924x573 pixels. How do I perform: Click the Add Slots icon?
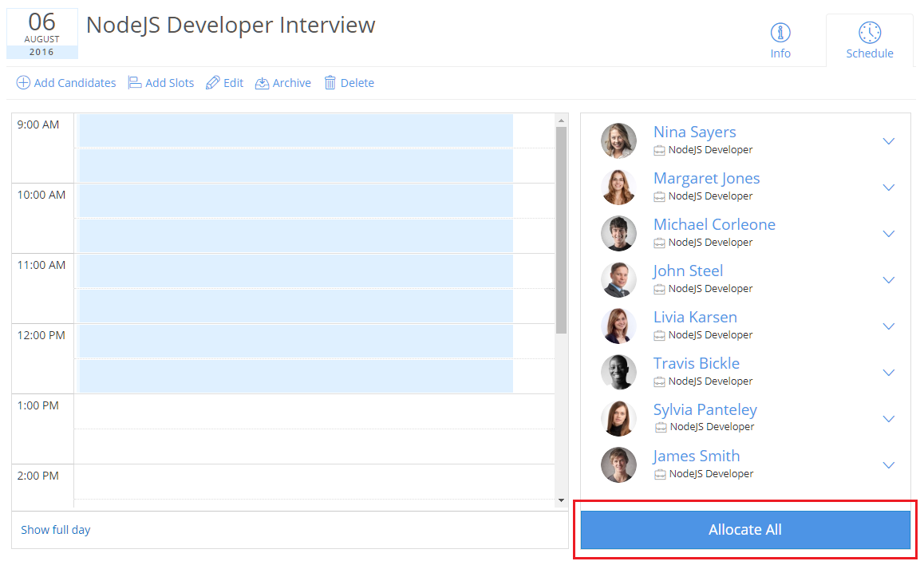click(x=135, y=82)
